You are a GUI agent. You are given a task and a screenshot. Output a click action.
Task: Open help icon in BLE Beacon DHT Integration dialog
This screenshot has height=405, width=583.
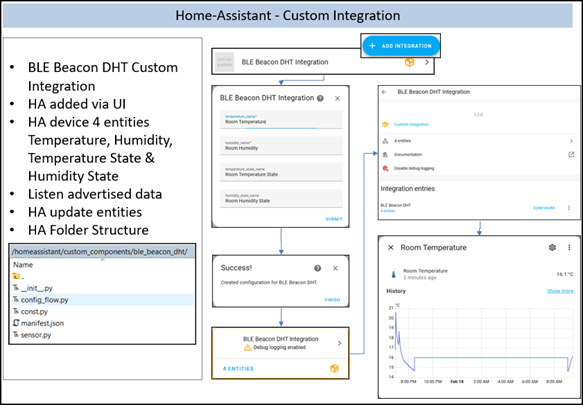point(320,99)
